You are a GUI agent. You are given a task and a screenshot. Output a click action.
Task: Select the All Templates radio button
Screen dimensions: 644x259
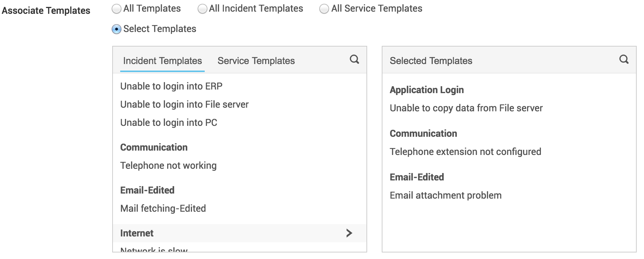point(117,9)
